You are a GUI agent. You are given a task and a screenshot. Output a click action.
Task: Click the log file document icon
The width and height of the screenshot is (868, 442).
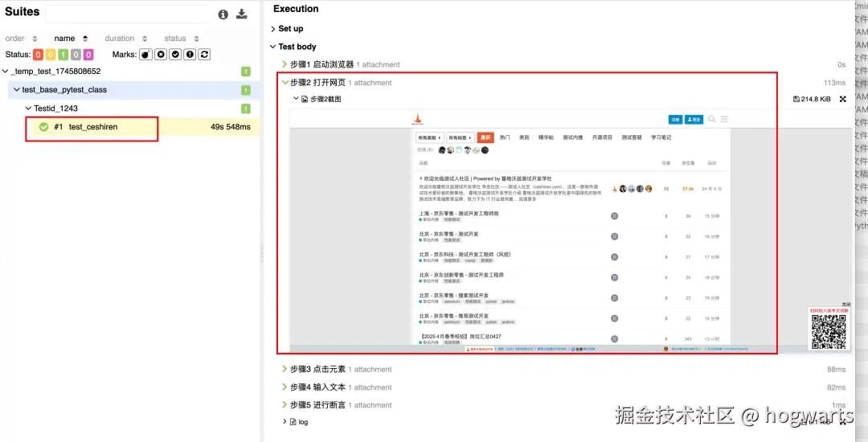(293, 422)
